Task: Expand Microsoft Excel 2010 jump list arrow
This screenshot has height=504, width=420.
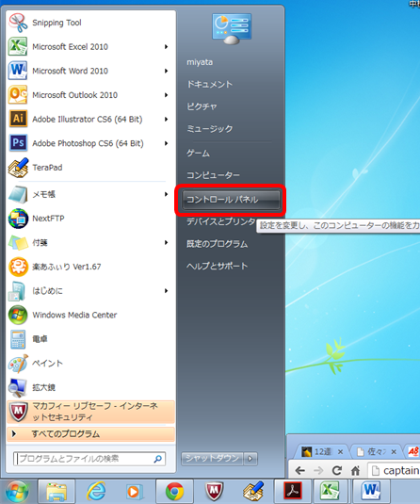Action: coord(166,47)
